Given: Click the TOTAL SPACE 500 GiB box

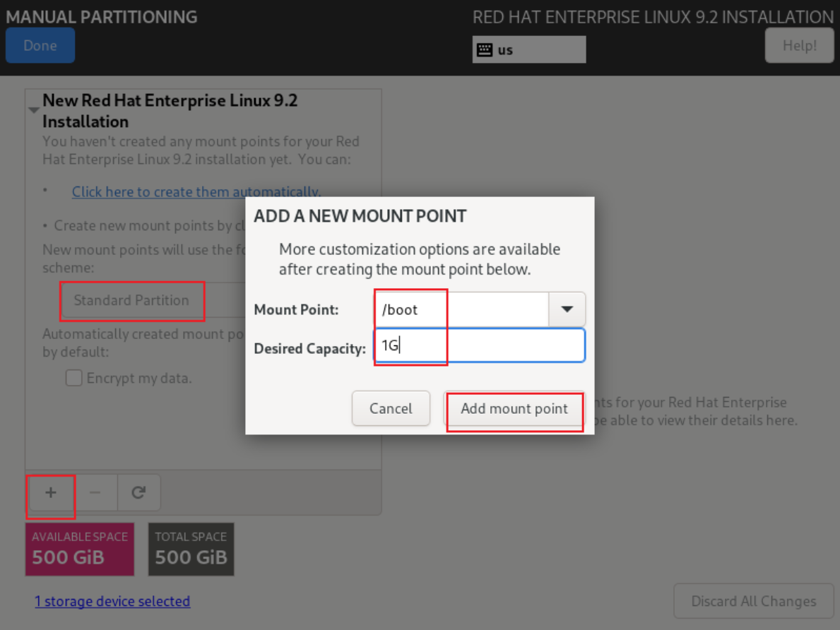Looking at the screenshot, I should pyautogui.click(x=191, y=549).
